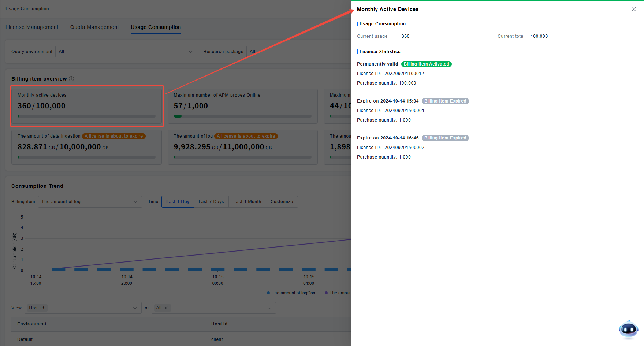This screenshot has height=346, width=644.
Task: Click the info icon beside Billing item overview
Action: 71,79
